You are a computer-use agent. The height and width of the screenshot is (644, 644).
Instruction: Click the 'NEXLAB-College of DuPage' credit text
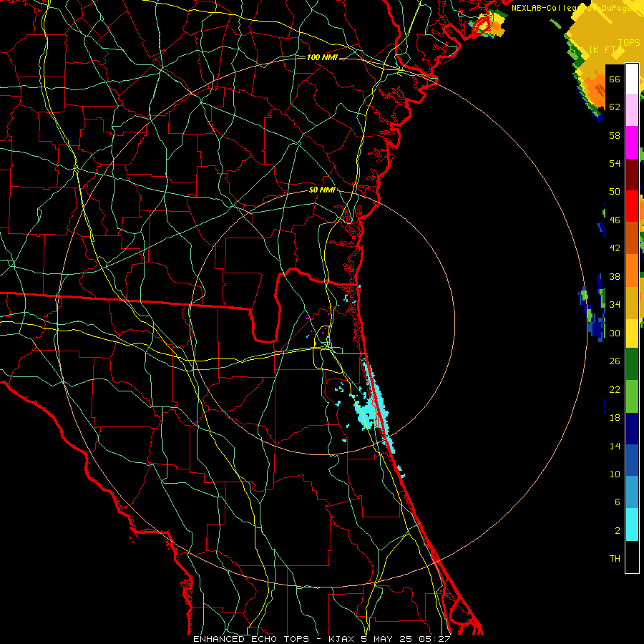573,8
